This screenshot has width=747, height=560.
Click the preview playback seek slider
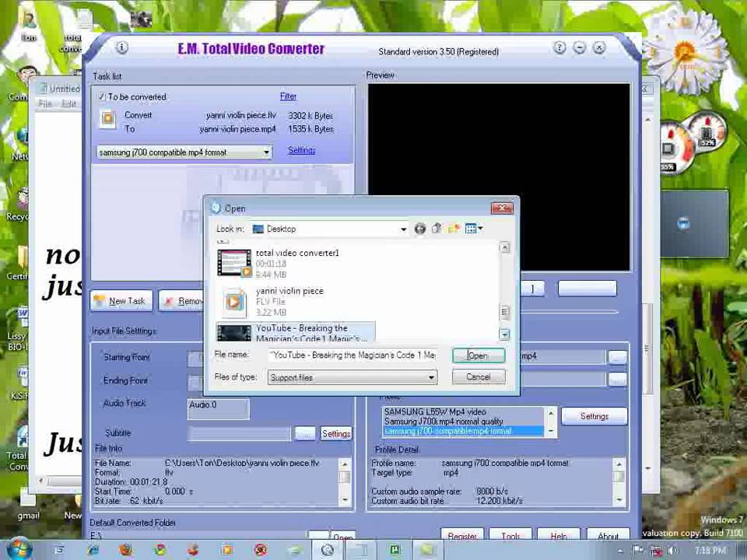pyautogui.click(x=570, y=312)
